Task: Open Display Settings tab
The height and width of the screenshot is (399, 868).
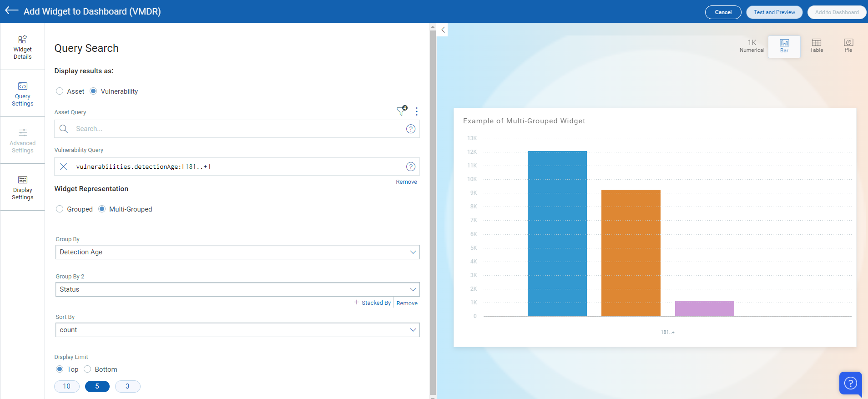Action: pyautogui.click(x=22, y=187)
